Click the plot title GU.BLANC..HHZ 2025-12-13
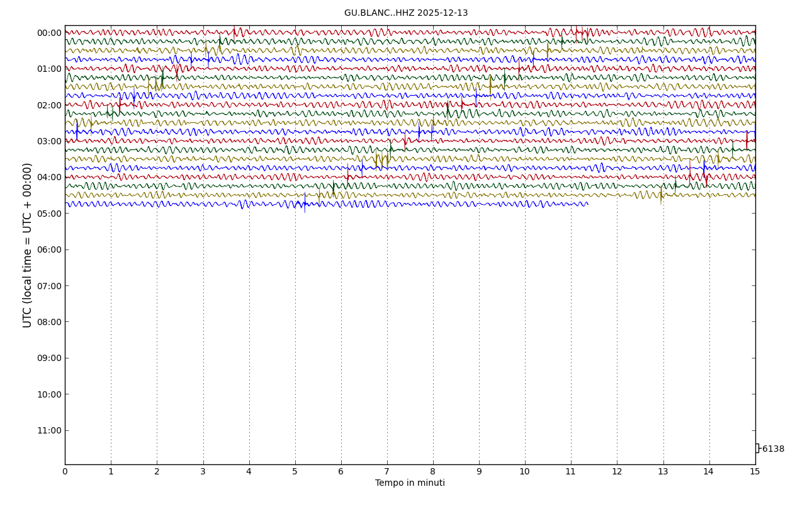812x516 pixels. coord(405,13)
